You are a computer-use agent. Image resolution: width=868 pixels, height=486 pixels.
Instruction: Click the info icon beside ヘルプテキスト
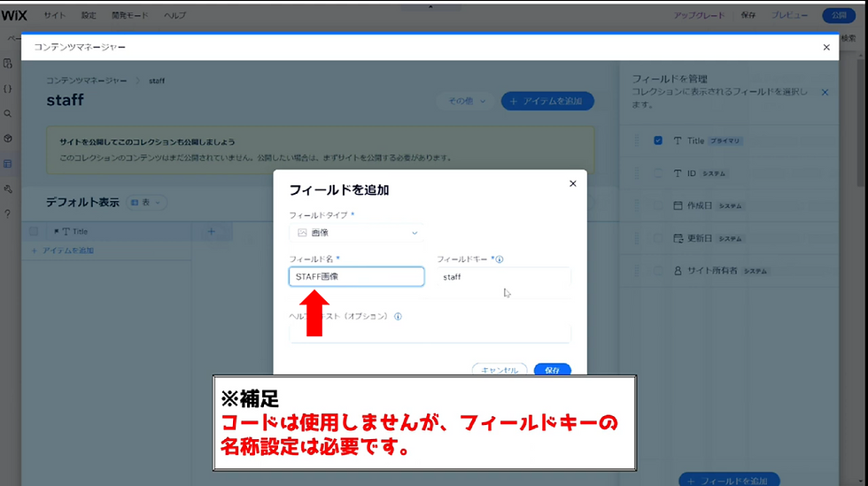pyautogui.click(x=398, y=317)
